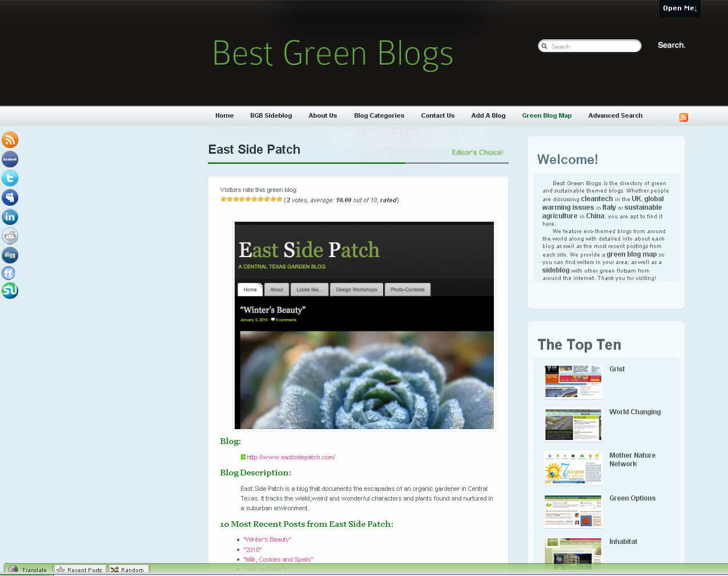Open the Inhabitat link in Top Ten
728x576 pixels.
tap(623, 542)
